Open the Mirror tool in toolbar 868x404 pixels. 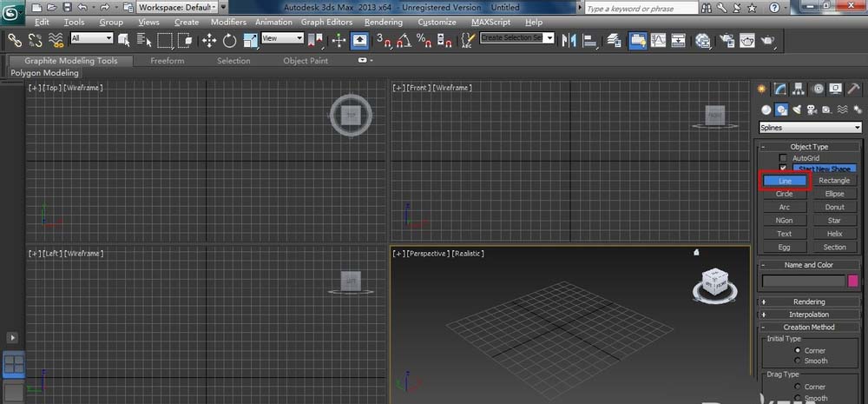click(x=570, y=40)
